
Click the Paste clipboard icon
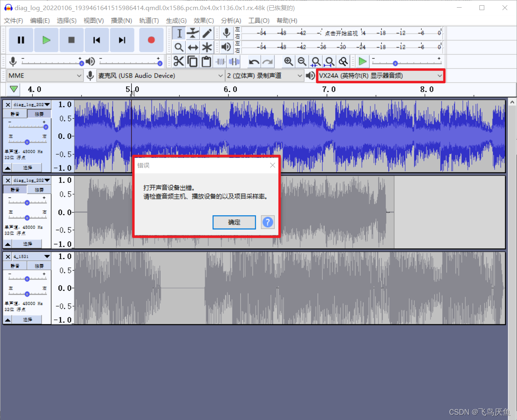pyautogui.click(x=206, y=61)
